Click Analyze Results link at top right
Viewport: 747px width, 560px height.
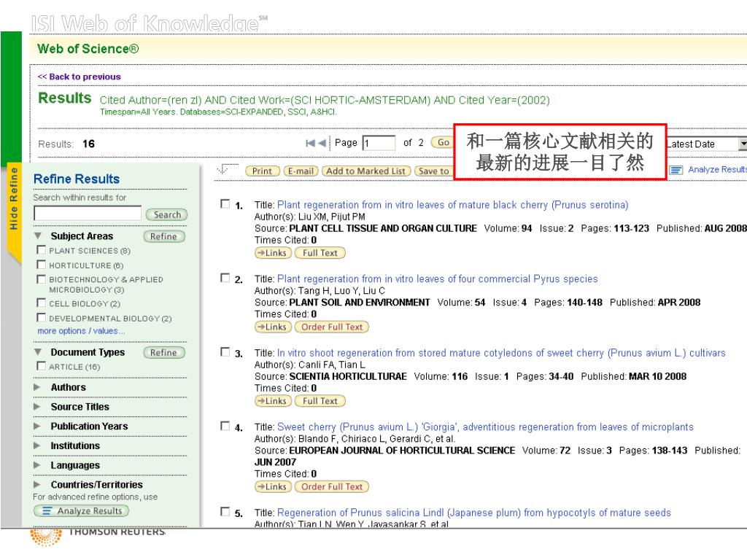tap(717, 169)
